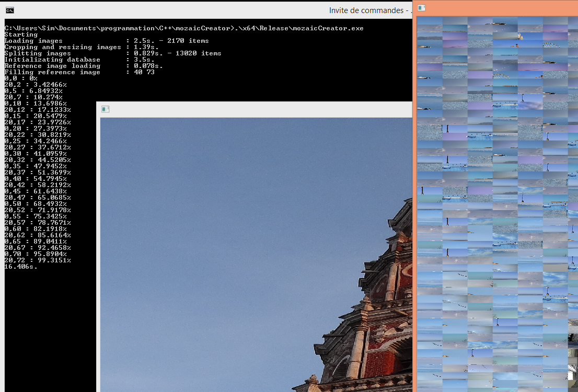Click the '20,2 : 3.42466%' progress line
Image resolution: width=578 pixels, height=392 pixels.
pyautogui.click(x=36, y=85)
